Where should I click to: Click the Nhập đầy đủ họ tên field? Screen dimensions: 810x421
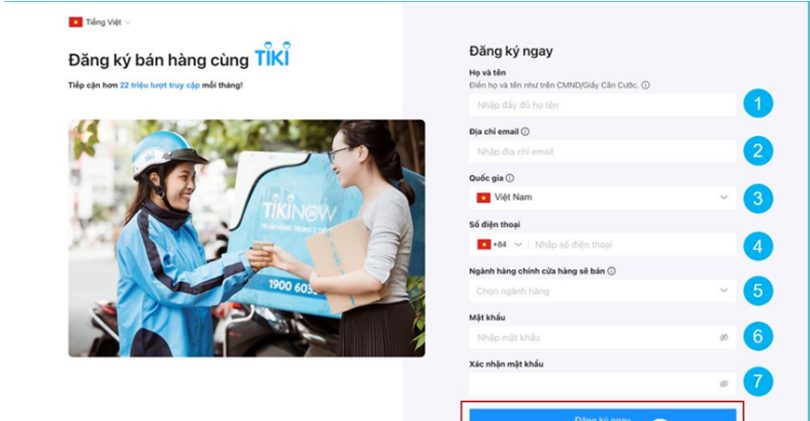click(x=602, y=105)
